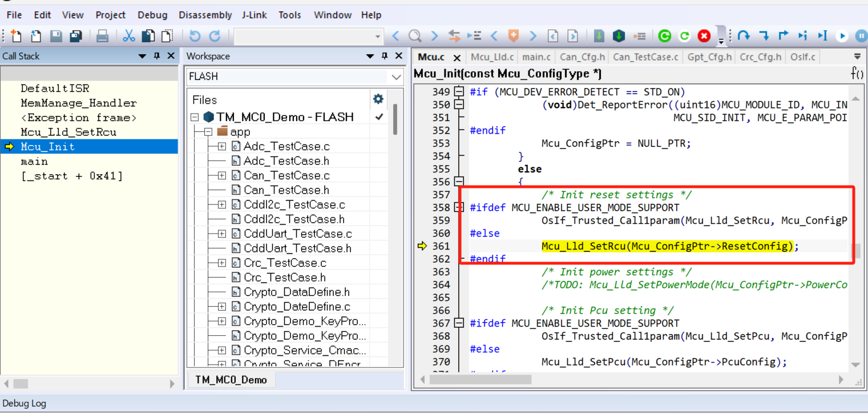Click the Paste toolbar icon
The image size is (868, 414).
pos(167,36)
